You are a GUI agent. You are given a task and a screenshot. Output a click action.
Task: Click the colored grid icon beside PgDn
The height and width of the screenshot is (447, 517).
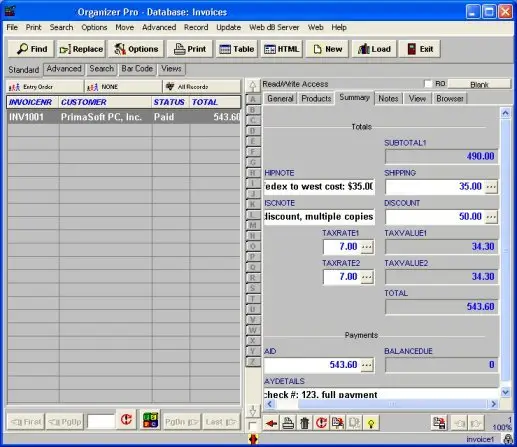point(150,420)
